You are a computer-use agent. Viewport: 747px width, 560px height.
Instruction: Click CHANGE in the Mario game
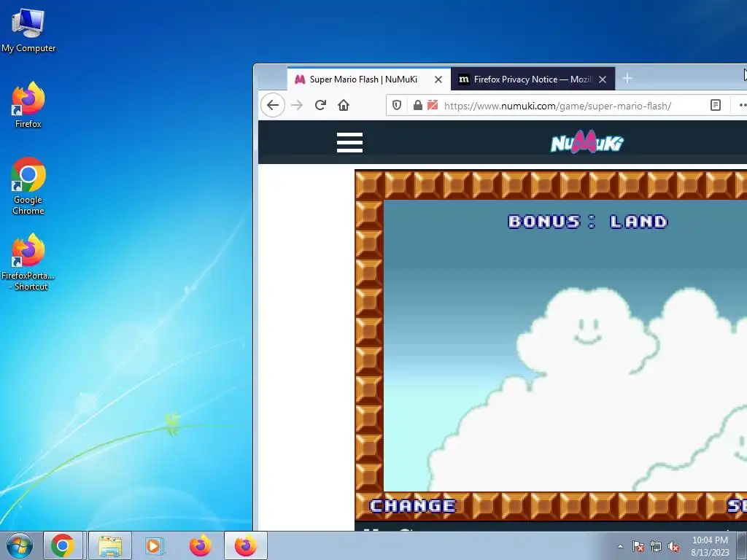(413, 506)
